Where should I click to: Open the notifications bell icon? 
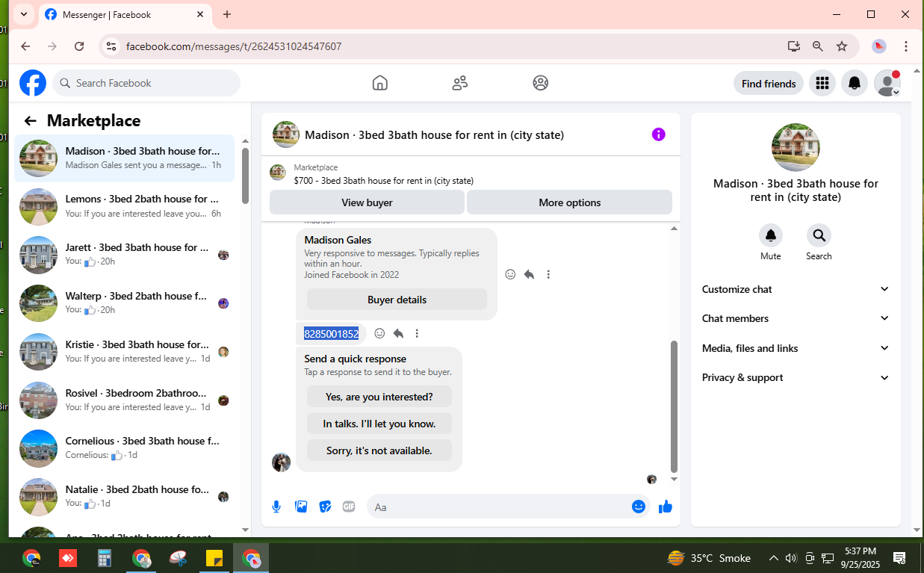coord(855,84)
